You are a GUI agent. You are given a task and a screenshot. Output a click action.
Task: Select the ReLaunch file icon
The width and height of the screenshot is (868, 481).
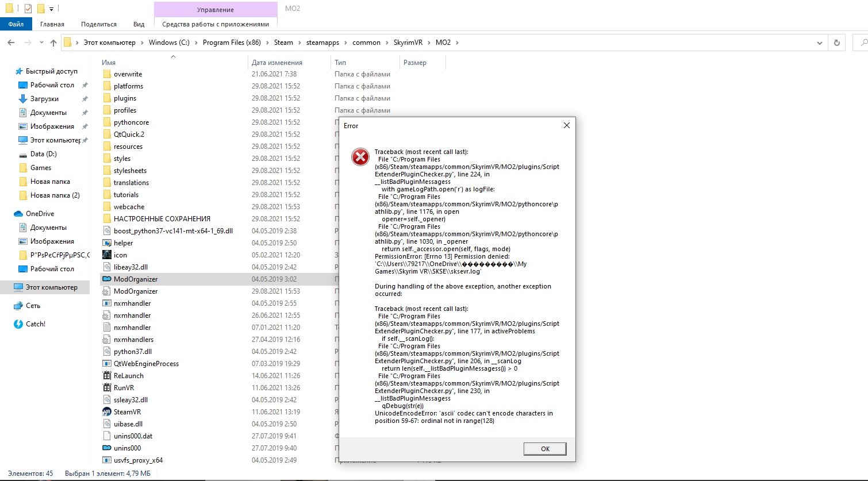106,376
